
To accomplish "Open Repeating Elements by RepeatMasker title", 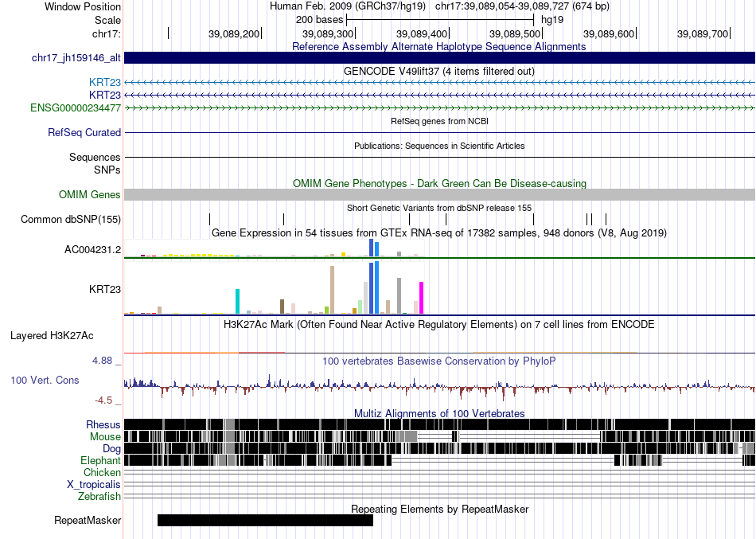I will point(439,509).
